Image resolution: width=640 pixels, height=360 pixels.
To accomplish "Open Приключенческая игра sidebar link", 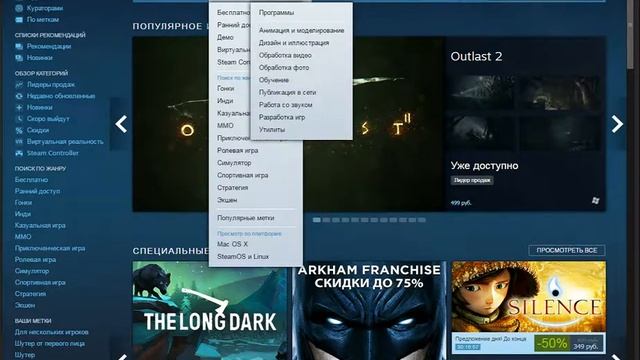I will [x=50, y=248].
